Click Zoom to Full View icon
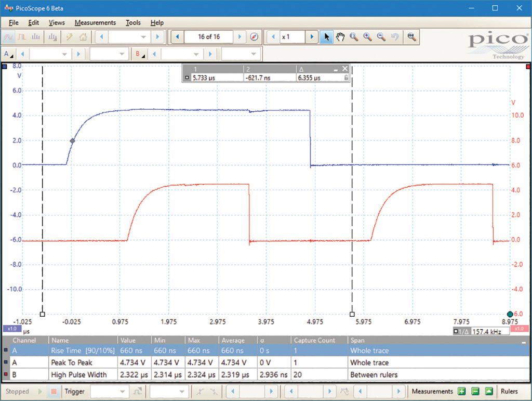 tap(411, 37)
